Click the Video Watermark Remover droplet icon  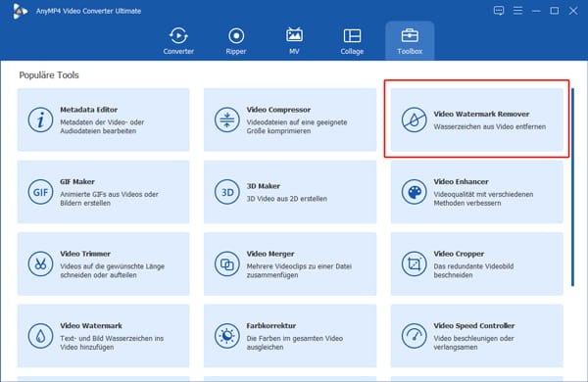tap(414, 119)
